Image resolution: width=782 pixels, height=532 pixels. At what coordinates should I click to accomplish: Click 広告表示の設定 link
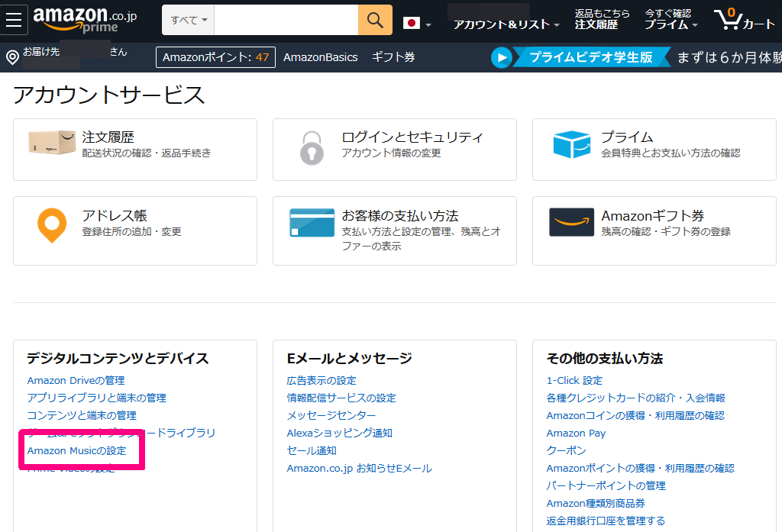[322, 380]
